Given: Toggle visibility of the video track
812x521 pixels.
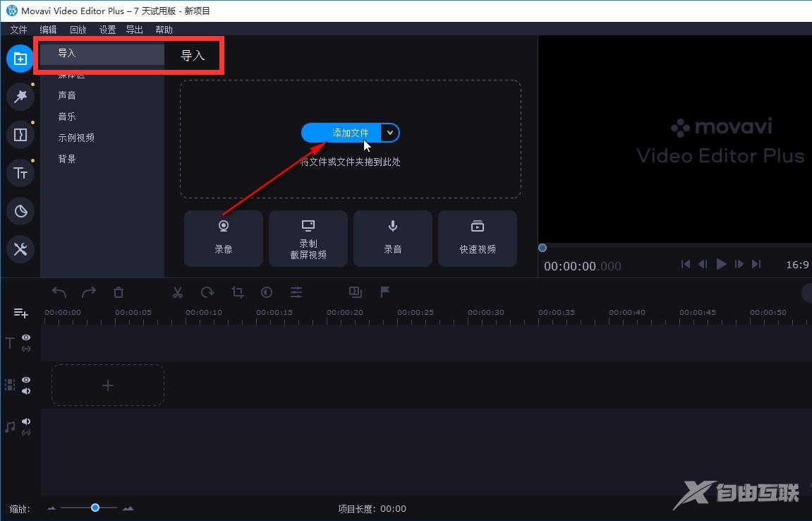Looking at the screenshot, I should pyautogui.click(x=26, y=380).
